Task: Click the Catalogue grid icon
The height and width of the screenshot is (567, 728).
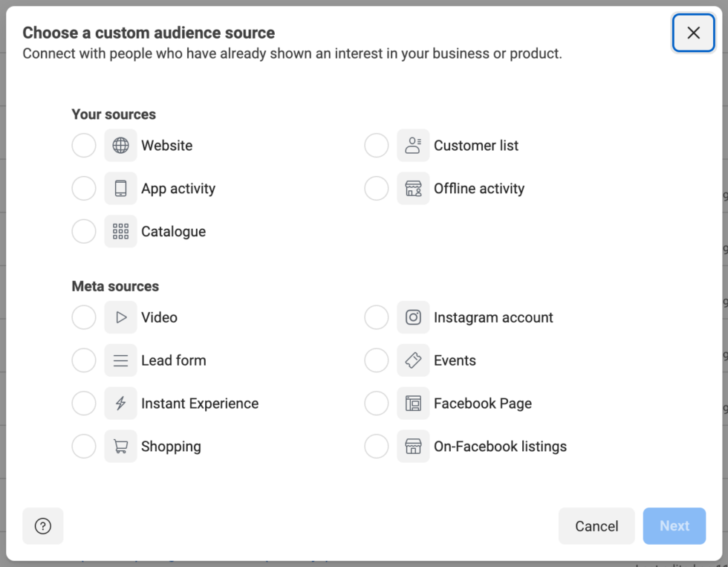Action: click(120, 231)
